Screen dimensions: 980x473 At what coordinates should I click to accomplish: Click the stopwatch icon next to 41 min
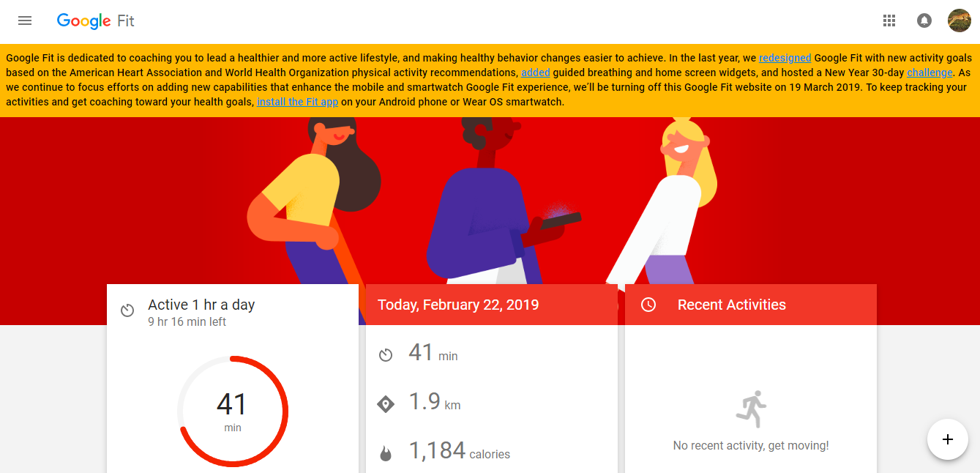[x=386, y=354]
